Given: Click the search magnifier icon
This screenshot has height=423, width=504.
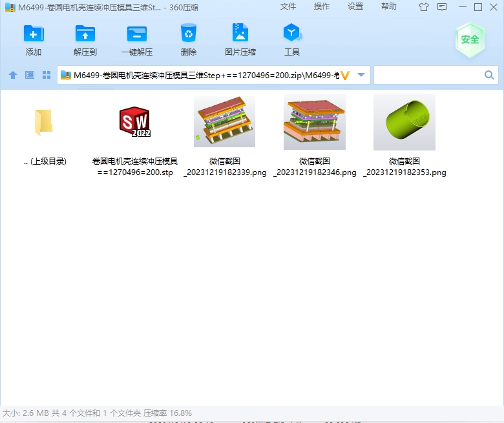Looking at the screenshot, I should tap(489, 75).
